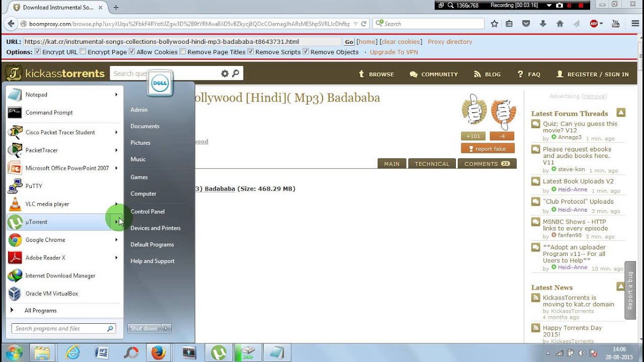
Task: Expand the uTorrent submenu arrow
Action: click(116, 222)
